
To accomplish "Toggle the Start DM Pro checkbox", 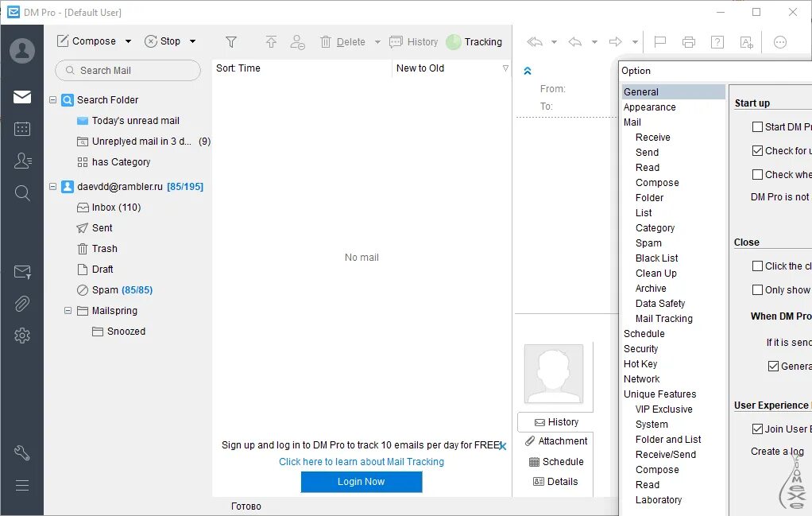I will coord(757,127).
